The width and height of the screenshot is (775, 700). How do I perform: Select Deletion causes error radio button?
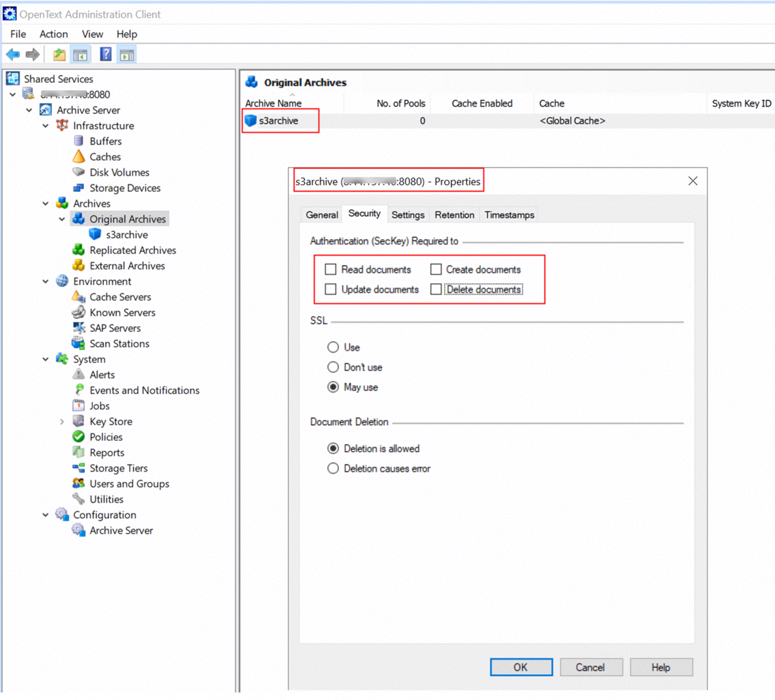(333, 468)
